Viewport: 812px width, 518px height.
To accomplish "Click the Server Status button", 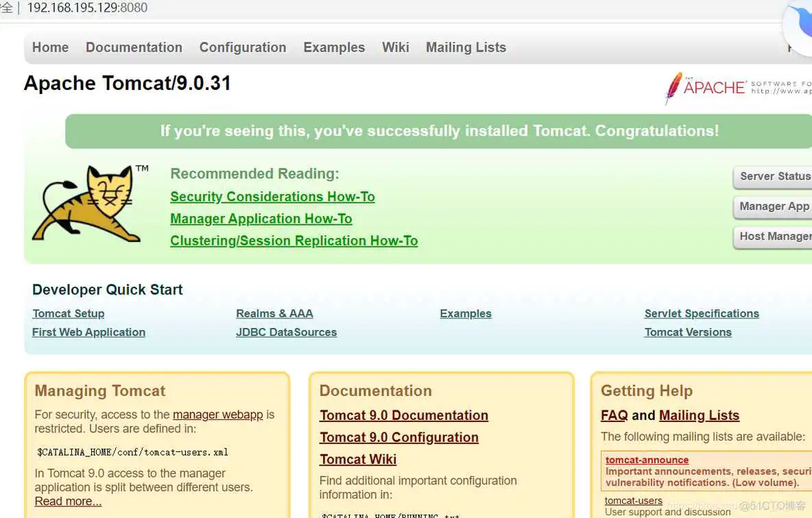I will pyautogui.click(x=773, y=176).
